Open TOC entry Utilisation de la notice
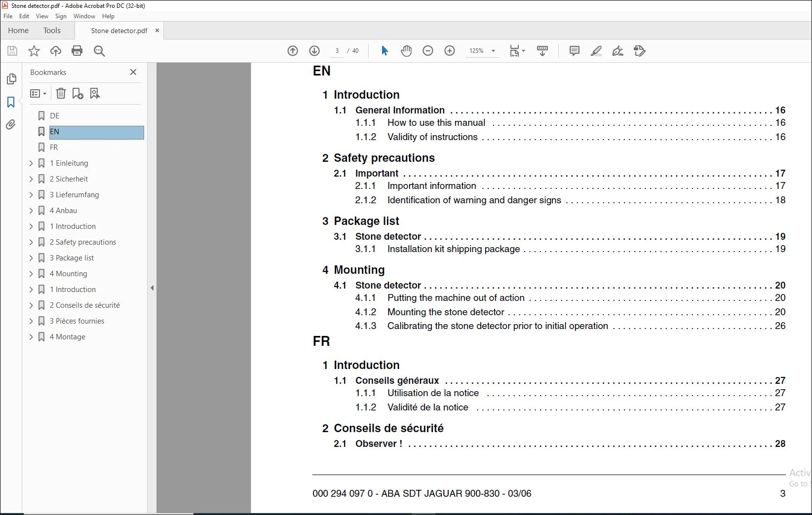This screenshot has width=812, height=515. pos(433,393)
